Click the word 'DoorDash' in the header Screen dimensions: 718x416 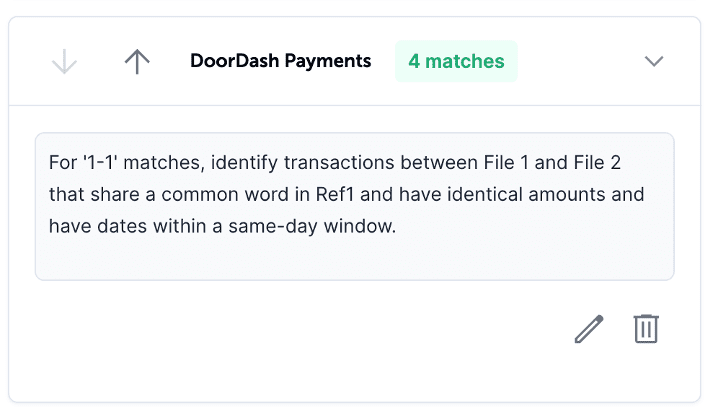233,61
